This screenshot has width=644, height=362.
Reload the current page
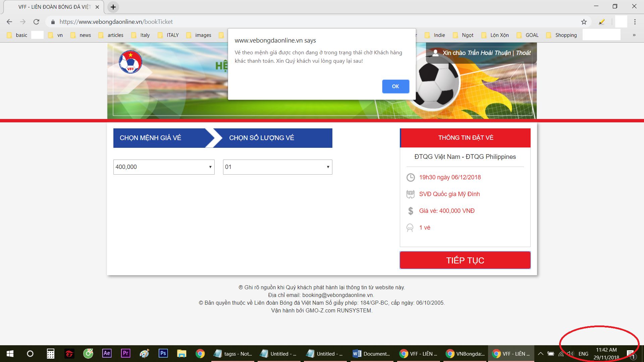pyautogui.click(x=36, y=21)
